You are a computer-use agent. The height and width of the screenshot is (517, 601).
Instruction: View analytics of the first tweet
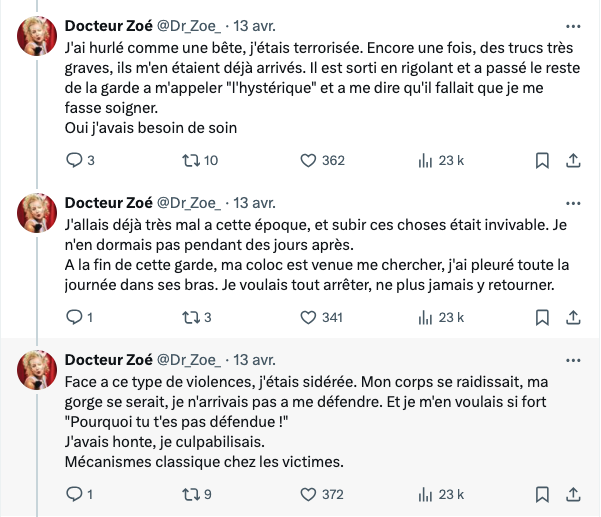[x=424, y=160]
